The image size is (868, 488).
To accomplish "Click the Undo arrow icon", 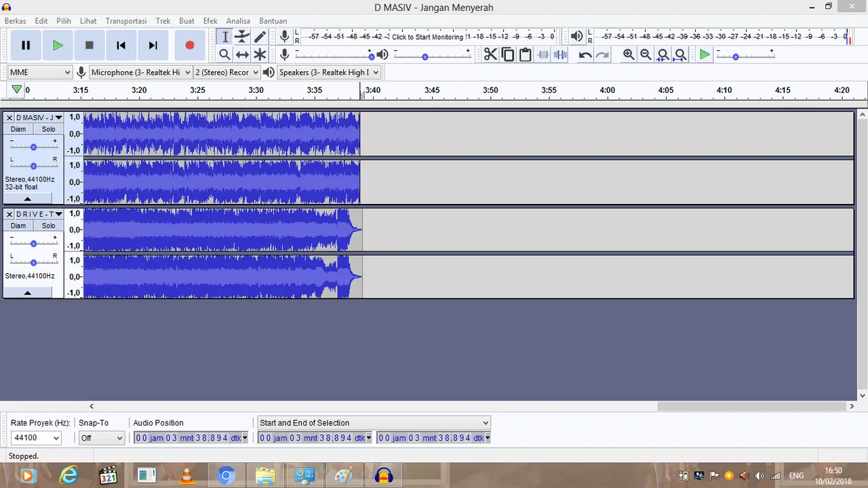I will pyautogui.click(x=585, y=55).
